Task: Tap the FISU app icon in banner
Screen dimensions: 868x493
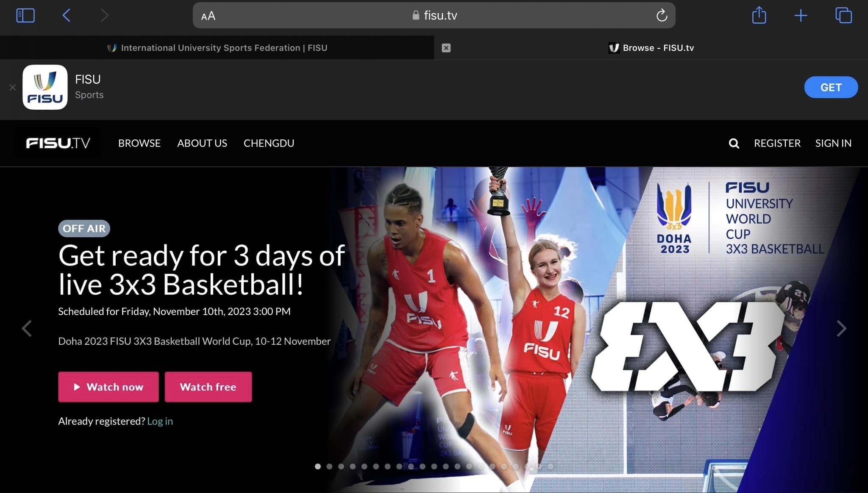Action: pos(45,87)
